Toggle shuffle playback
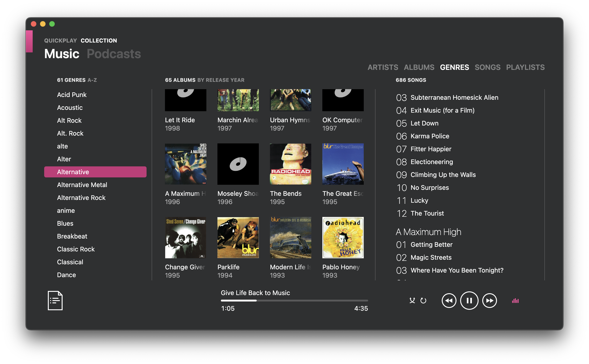Viewport: 589px width, 364px height. 412,300
